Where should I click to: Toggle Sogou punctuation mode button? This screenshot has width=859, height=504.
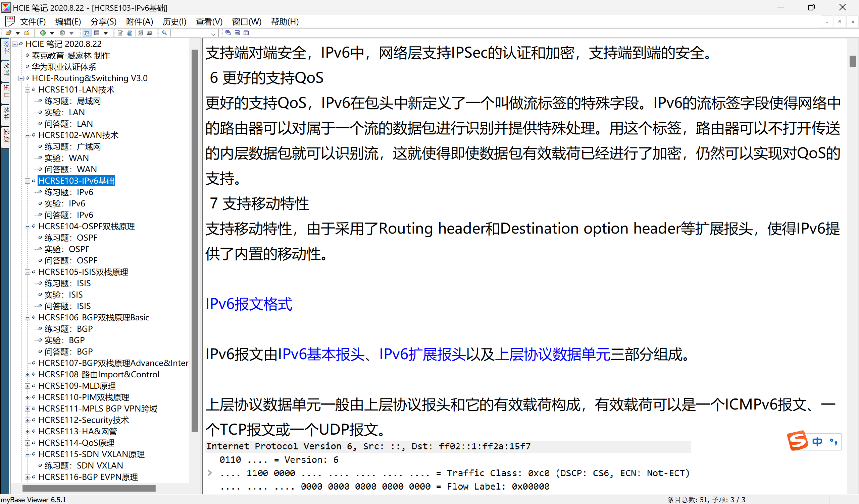point(834,442)
